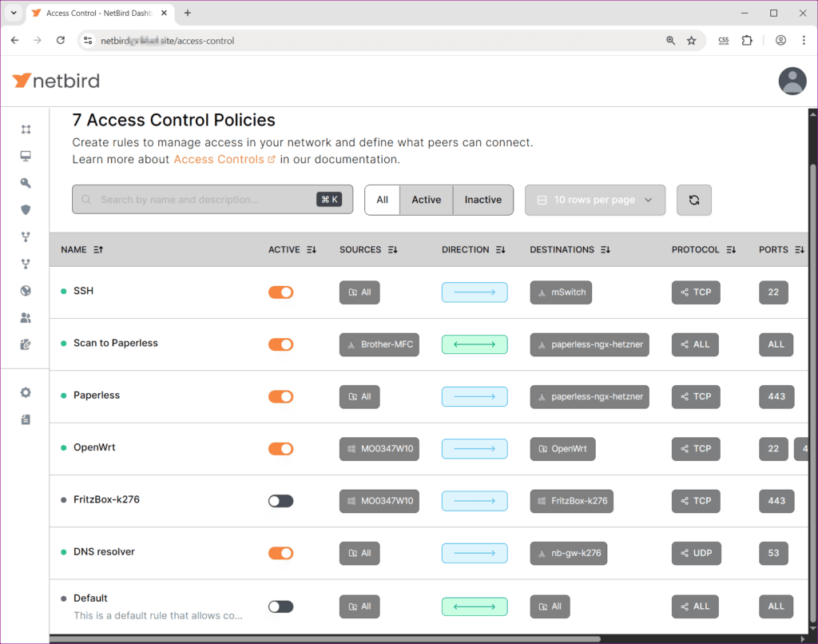This screenshot has height=644, width=818.
Task: Switch to the Access Control browser tab
Action: (x=99, y=13)
